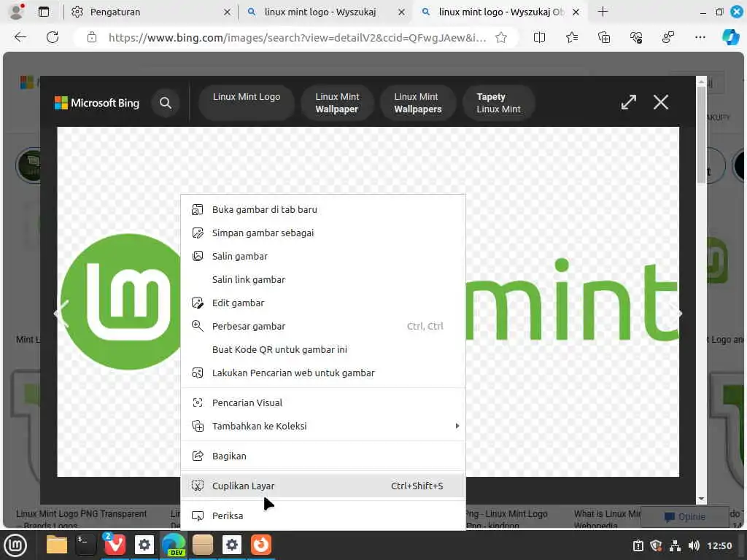Screen dimensions: 747x560
Task: Open the Collections toolbar icon
Action: [x=603, y=37]
